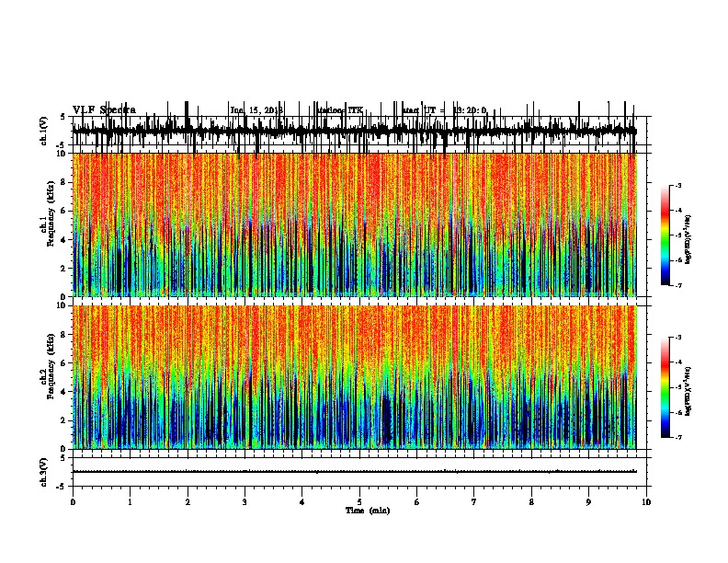Click the "VLF Spectra" plot title
The width and height of the screenshot is (728, 563).
pyautogui.click(x=104, y=110)
